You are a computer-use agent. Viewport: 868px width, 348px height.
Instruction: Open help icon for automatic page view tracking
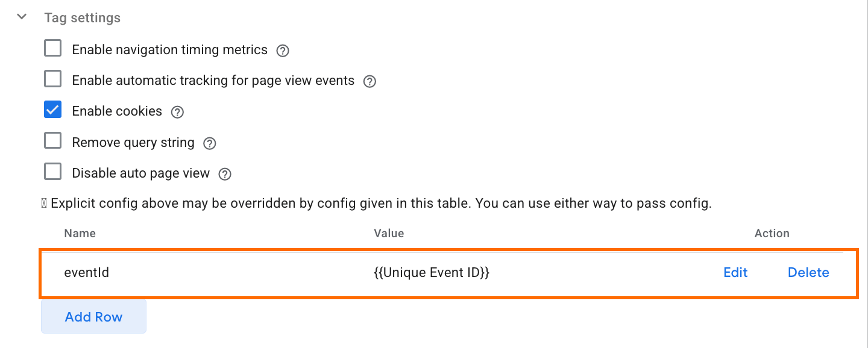(370, 81)
